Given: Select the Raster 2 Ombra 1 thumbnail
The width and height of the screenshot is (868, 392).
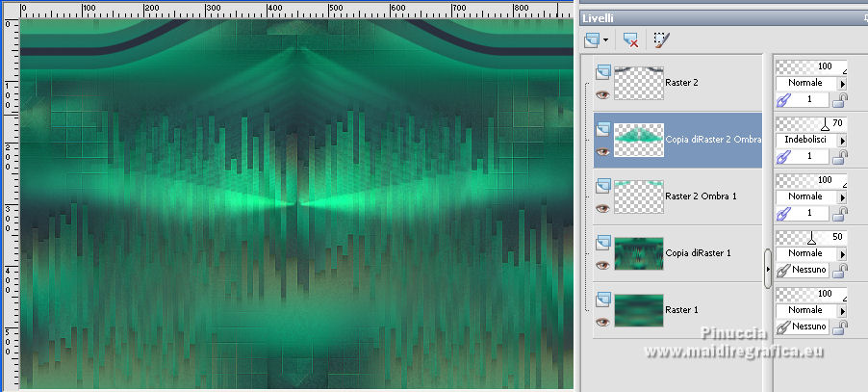Looking at the screenshot, I should pyautogui.click(x=639, y=196).
